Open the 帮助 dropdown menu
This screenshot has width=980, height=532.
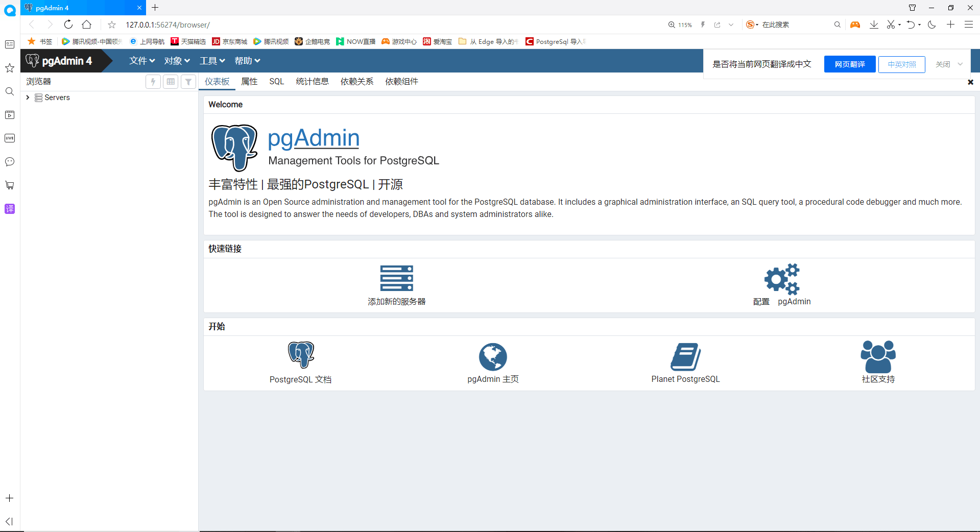247,61
